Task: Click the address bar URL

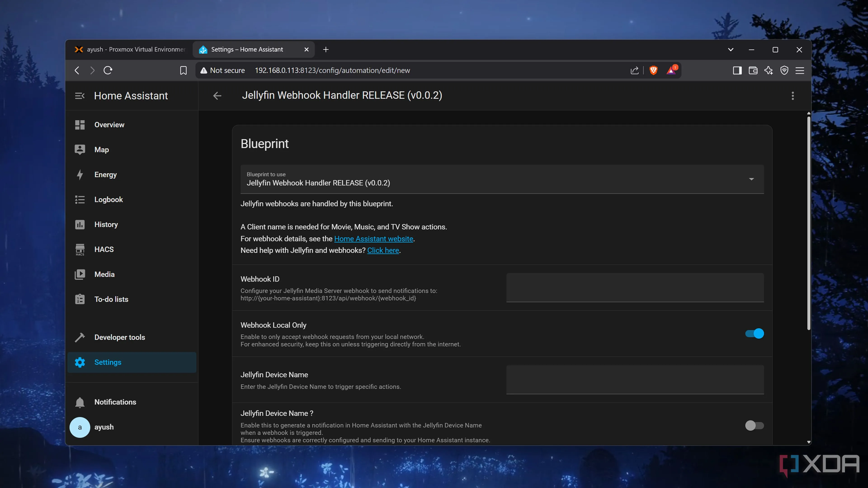Action: tap(332, 70)
